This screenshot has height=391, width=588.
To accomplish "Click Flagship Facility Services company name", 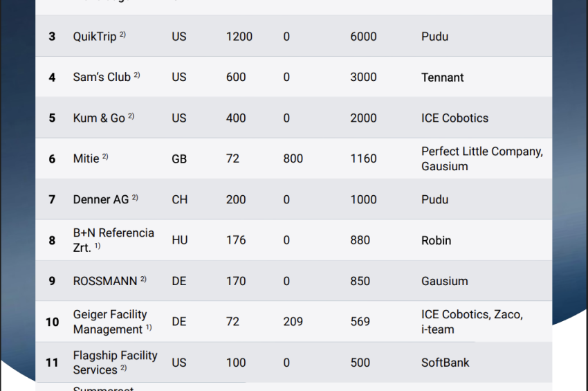I will click(115, 363).
